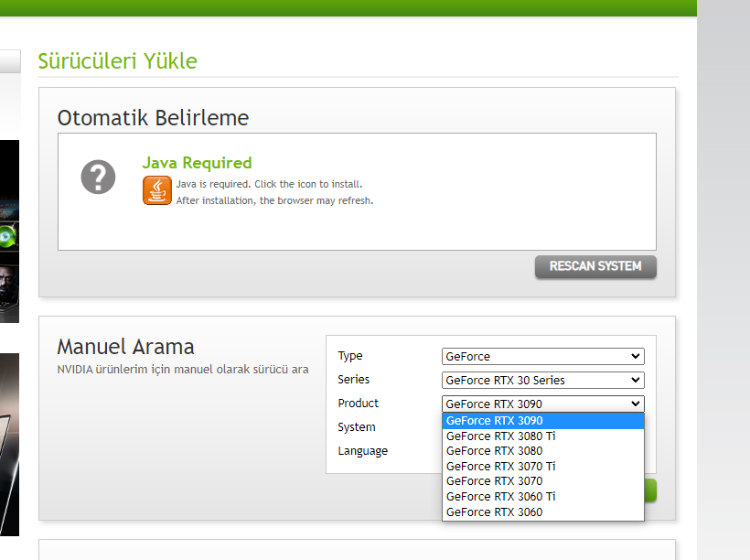Collapse the Product dropdown showing GeForce RTX 3090
Screen dimensions: 750x560
tap(543, 404)
